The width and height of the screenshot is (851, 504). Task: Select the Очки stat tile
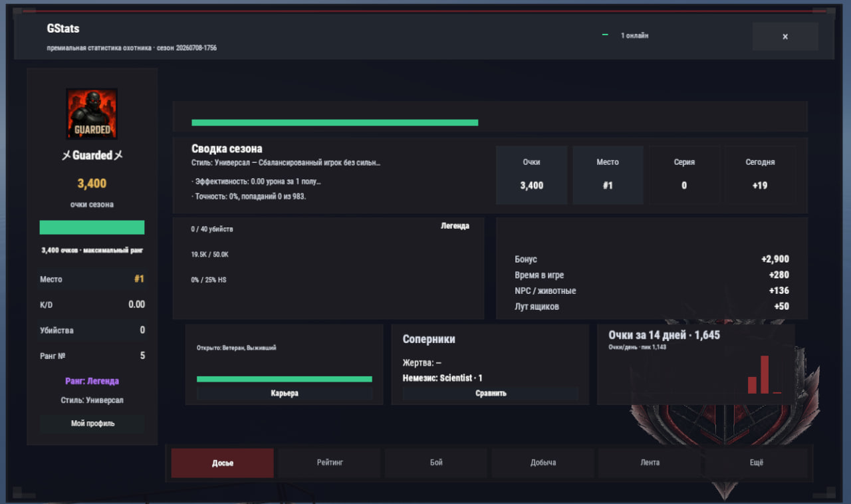[532, 175]
